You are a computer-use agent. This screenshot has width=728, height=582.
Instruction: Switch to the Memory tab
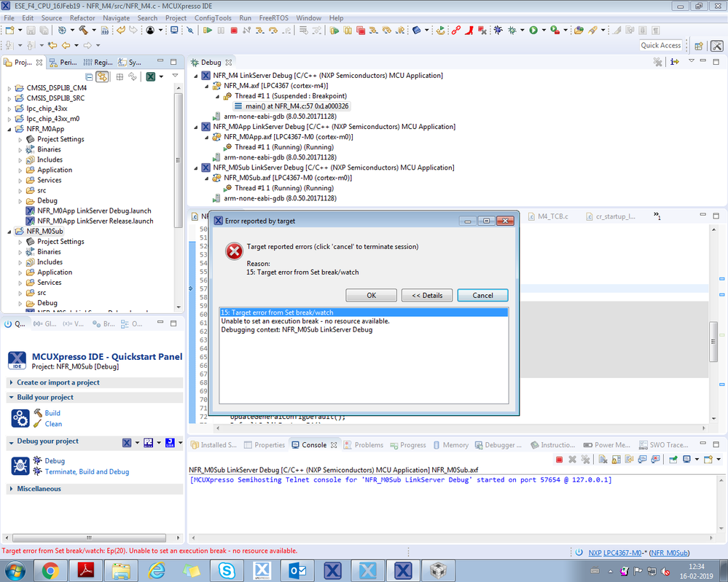pyautogui.click(x=451, y=444)
